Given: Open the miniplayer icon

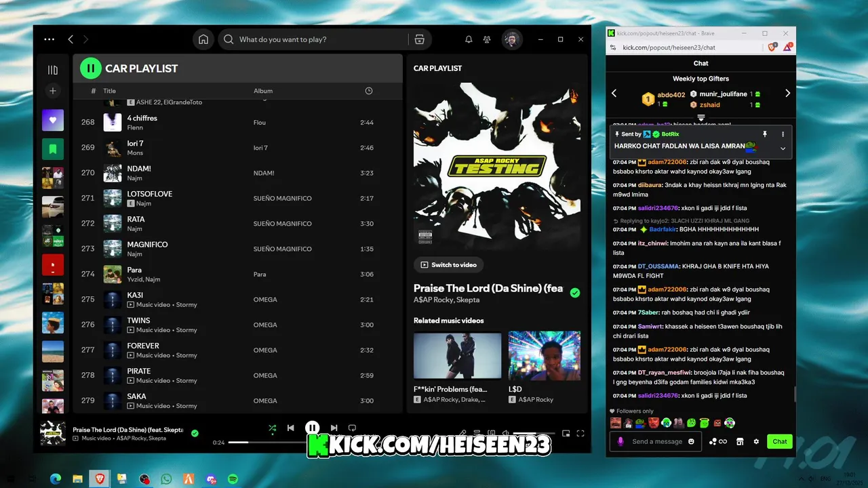Looking at the screenshot, I should coord(566,433).
